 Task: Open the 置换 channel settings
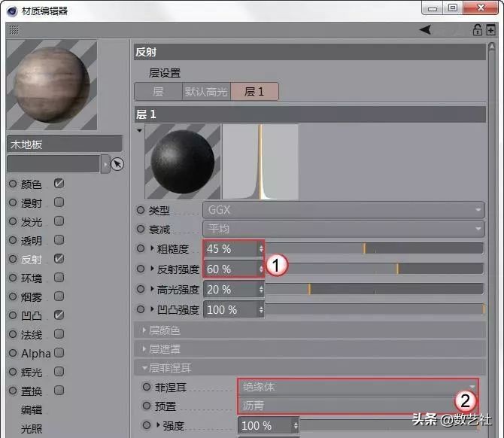point(32,391)
